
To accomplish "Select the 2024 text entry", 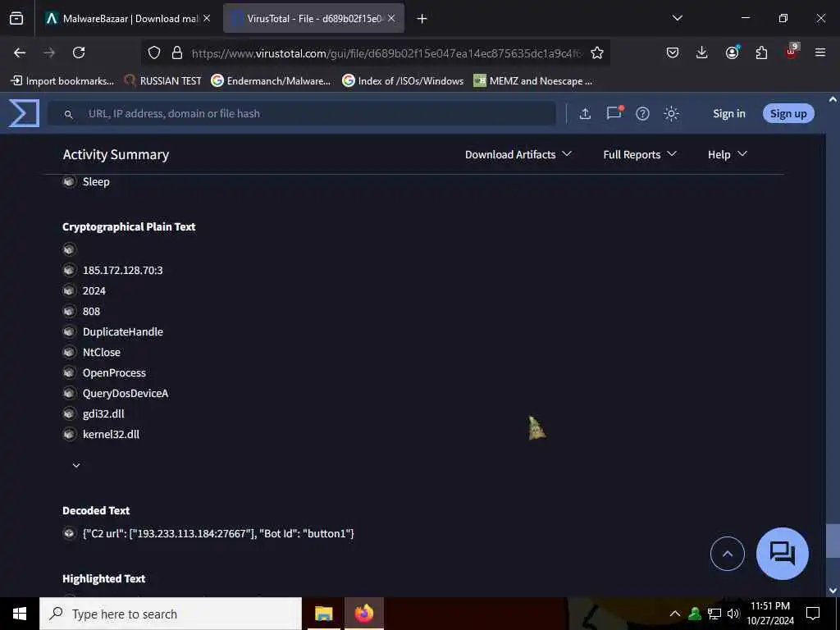I will tap(94, 291).
